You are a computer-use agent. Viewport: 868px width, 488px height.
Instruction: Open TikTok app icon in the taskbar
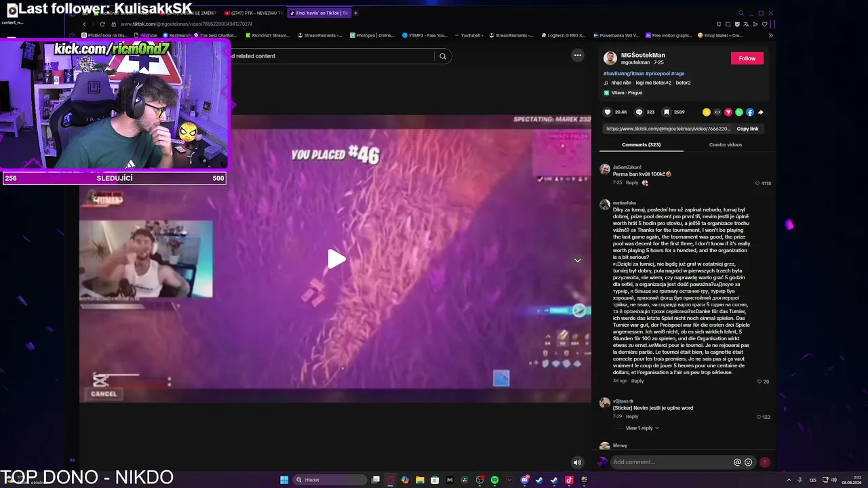[569, 480]
